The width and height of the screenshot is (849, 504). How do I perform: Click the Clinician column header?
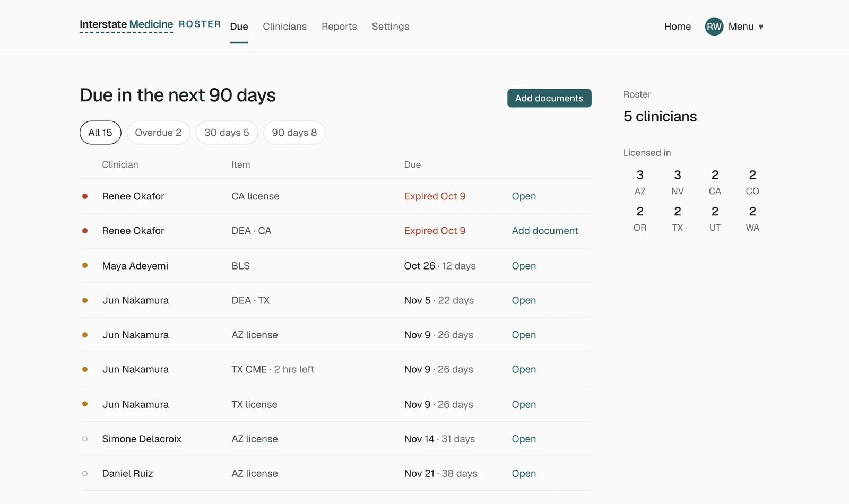(120, 164)
